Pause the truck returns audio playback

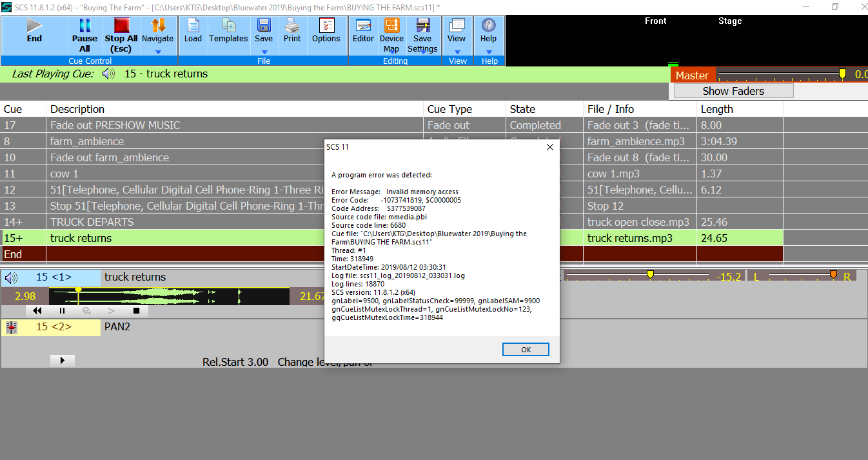tap(63, 311)
